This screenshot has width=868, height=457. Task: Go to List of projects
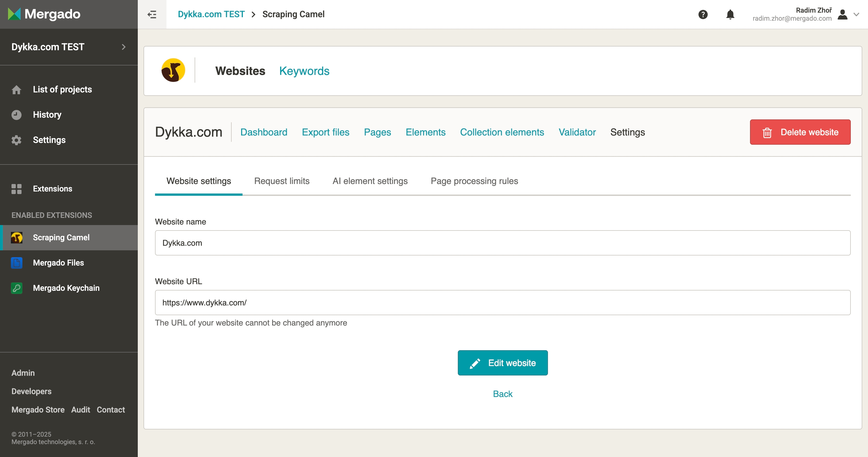tap(62, 89)
